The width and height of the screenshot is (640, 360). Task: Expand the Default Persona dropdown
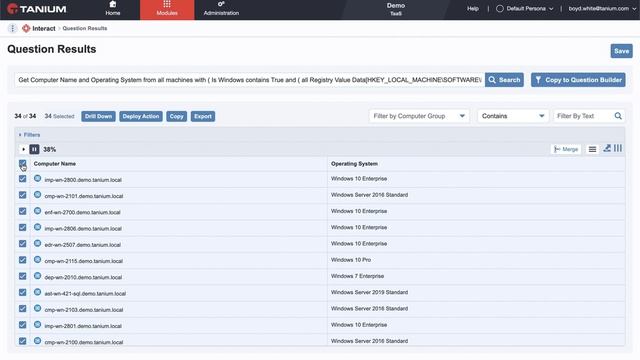[x=525, y=8]
